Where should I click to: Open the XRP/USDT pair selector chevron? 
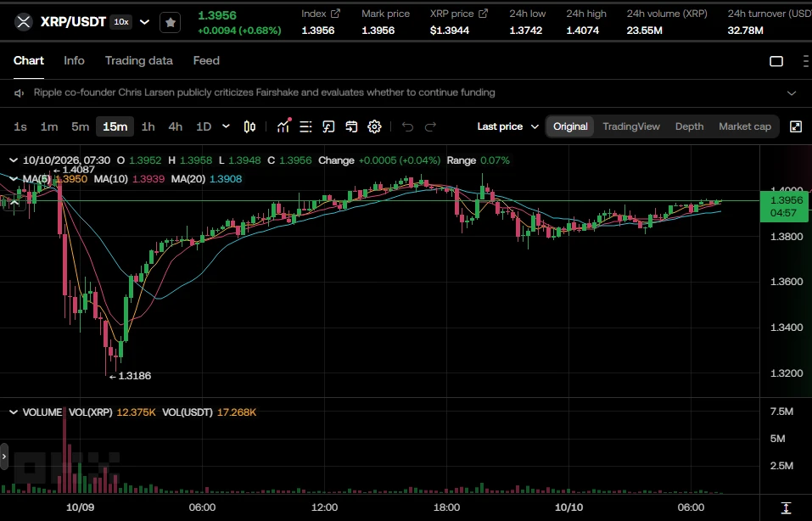tap(144, 22)
